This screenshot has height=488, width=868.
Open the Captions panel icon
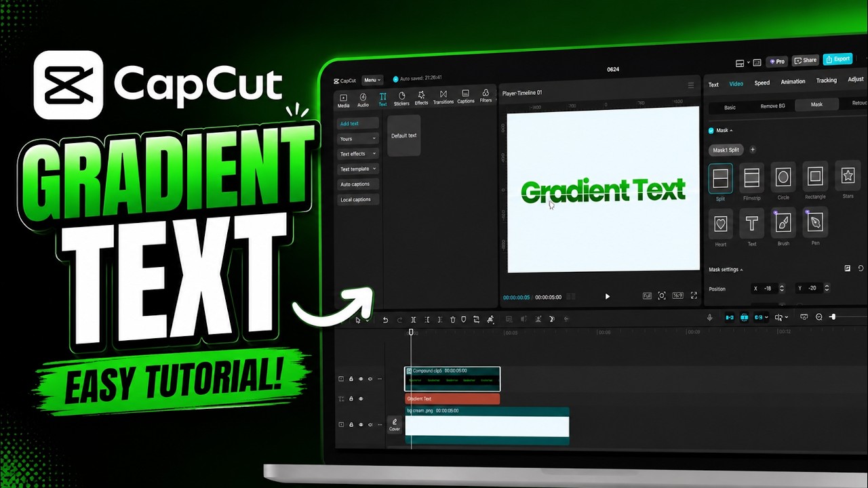(x=465, y=97)
